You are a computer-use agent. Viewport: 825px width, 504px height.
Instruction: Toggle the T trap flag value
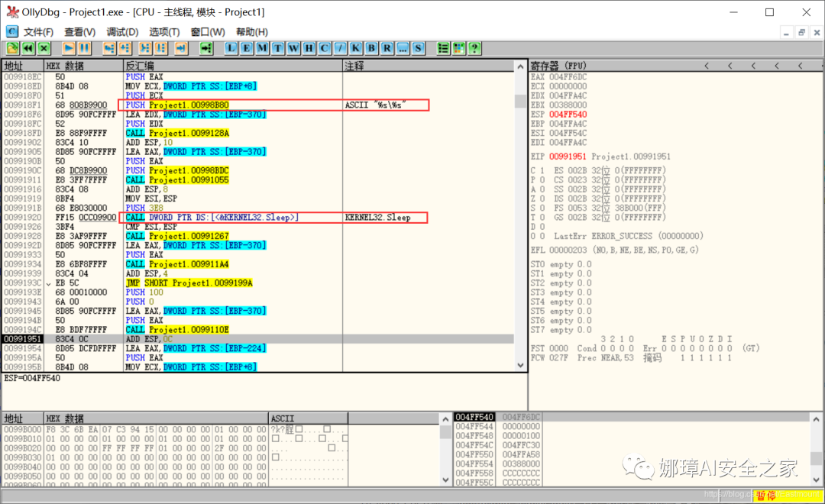[542, 218]
